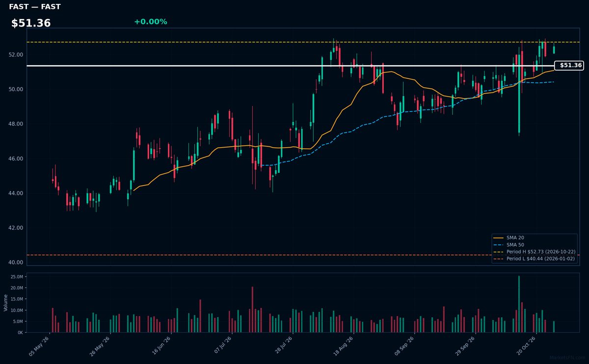589x364 pixels.
Task: Click the 5.0M volume axis label
Action: [x=18, y=321]
